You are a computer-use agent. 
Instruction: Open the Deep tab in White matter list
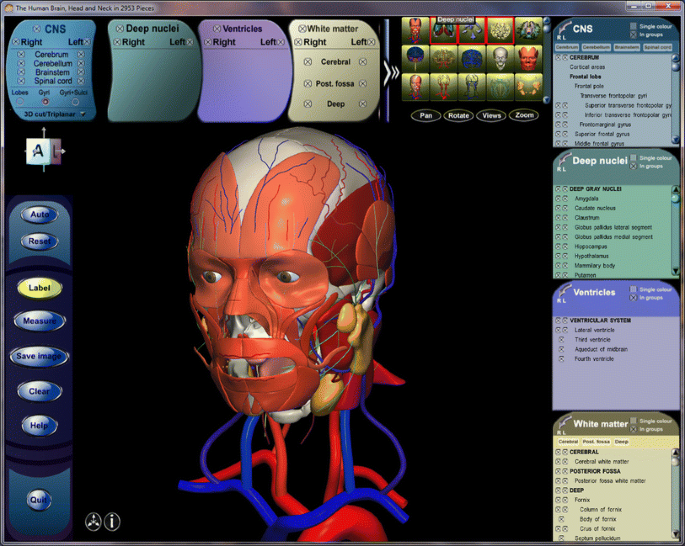tap(621, 442)
